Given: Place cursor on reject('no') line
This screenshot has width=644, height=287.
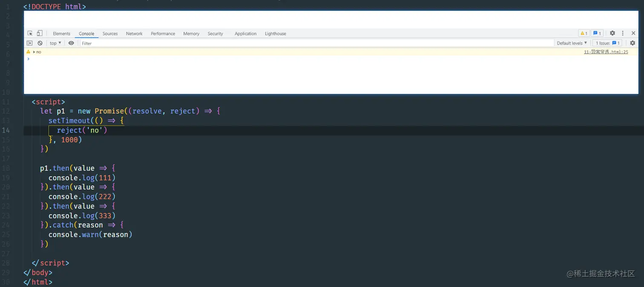Looking at the screenshot, I should coord(82,130).
